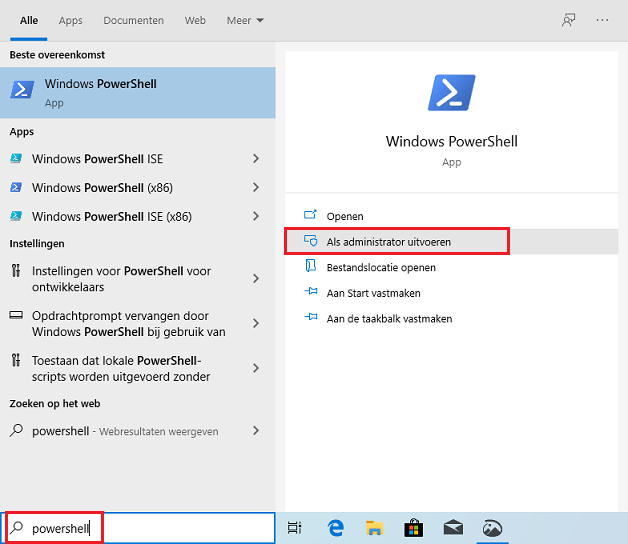
Task: Open File Explorer from the taskbar
Action: tap(374, 528)
